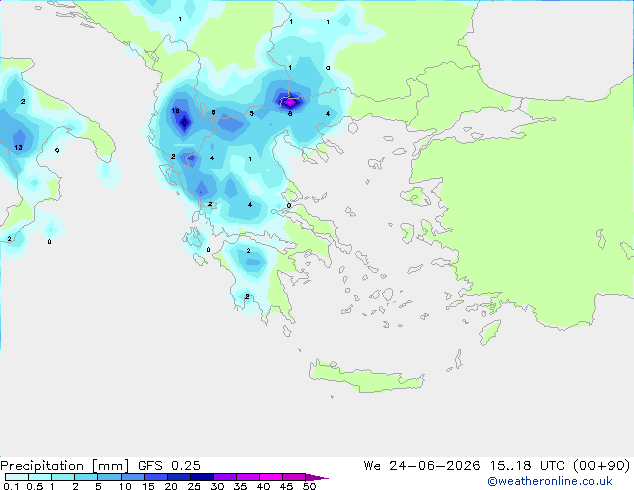Click the '6' precipitation value on map

[x=213, y=112]
